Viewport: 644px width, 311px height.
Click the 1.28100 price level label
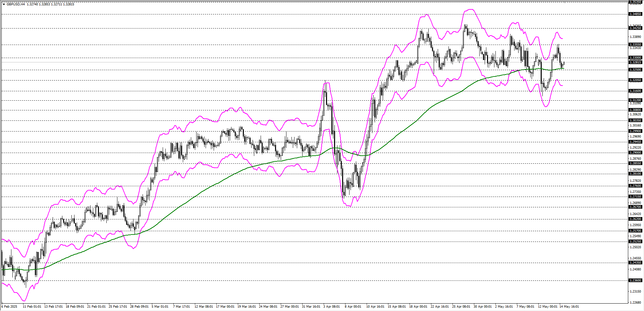tap(635, 174)
